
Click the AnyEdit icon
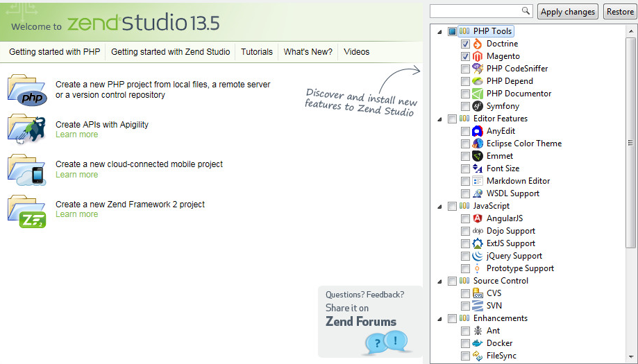(x=477, y=131)
